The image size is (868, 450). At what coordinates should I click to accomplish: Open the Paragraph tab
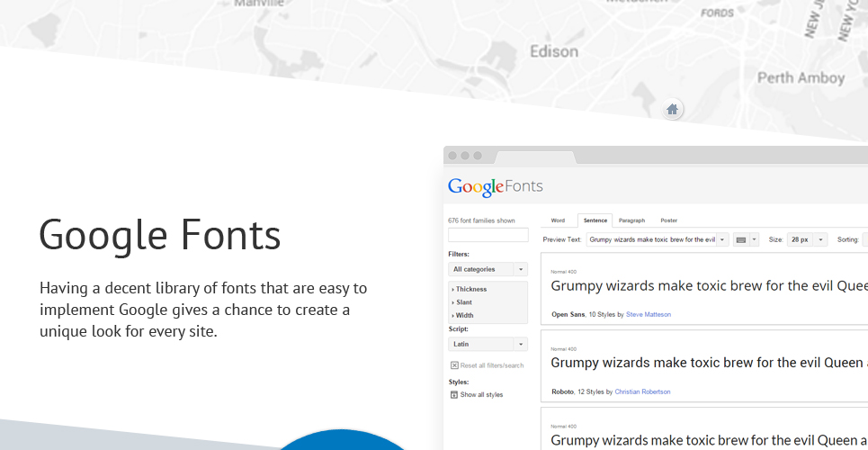click(x=631, y=220)
